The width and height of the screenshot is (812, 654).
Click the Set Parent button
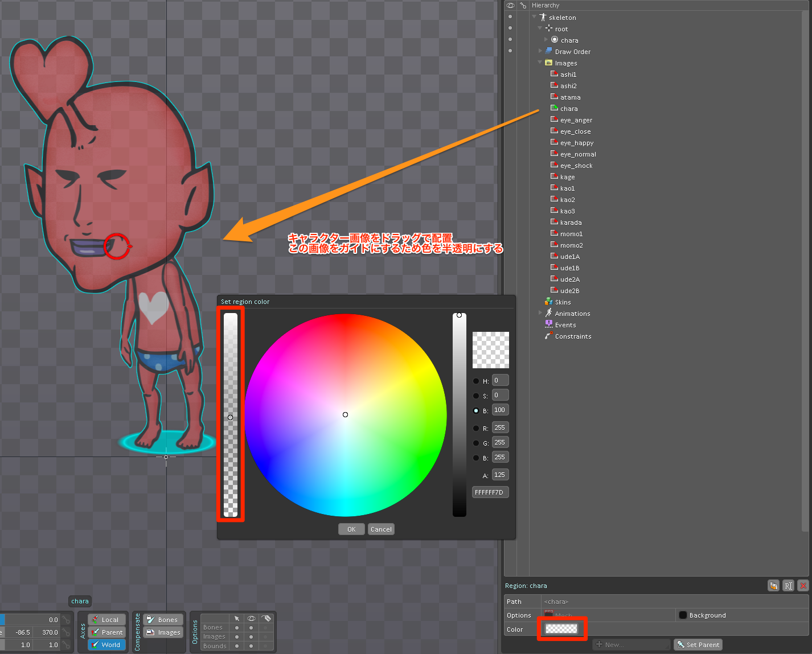[698, 644]
